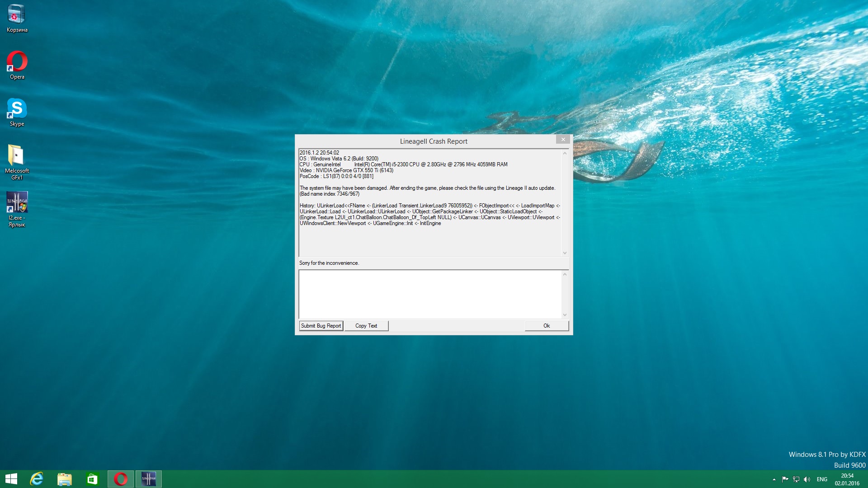Launch Internet Explorer from the taskbar
The image size is (868, 488).
tap(37, 479)
